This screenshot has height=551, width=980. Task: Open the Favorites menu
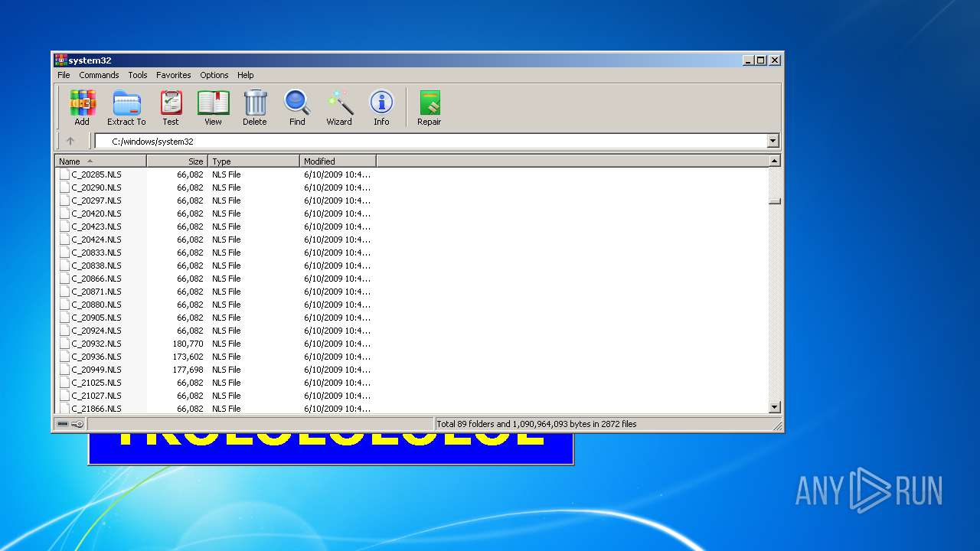point(174,75)
